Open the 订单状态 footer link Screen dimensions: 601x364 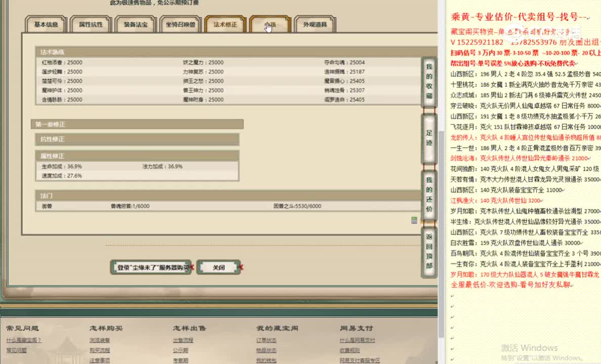[x=267, y=340]
